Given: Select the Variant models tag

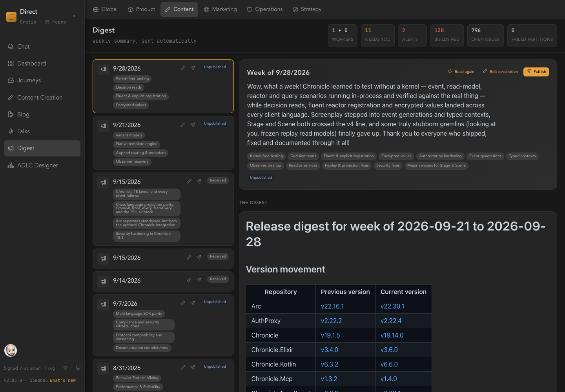Looking at the screenshot, I should [129, 135].
